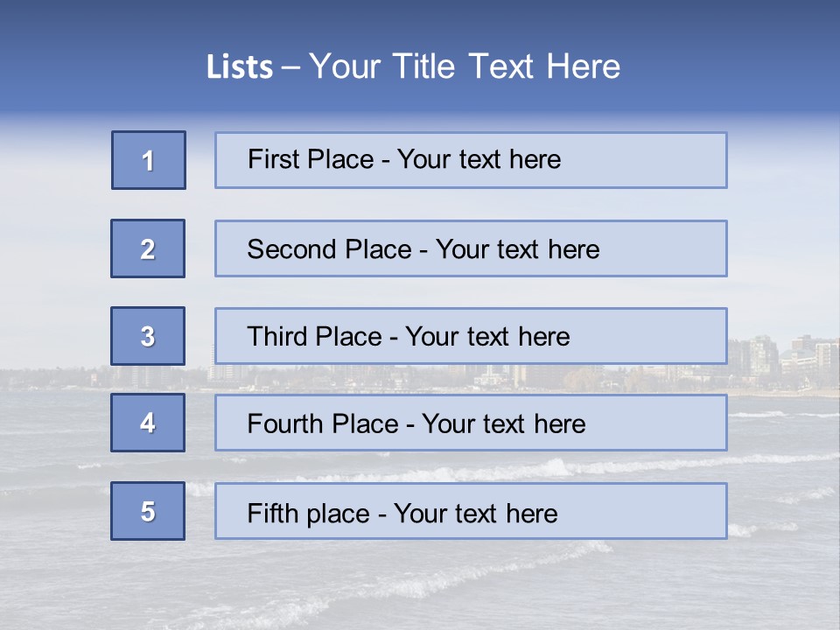This screenshot has width=840, height=630.
Task: Click the 'First Place' text label
Action: click(x=311, y=159)
